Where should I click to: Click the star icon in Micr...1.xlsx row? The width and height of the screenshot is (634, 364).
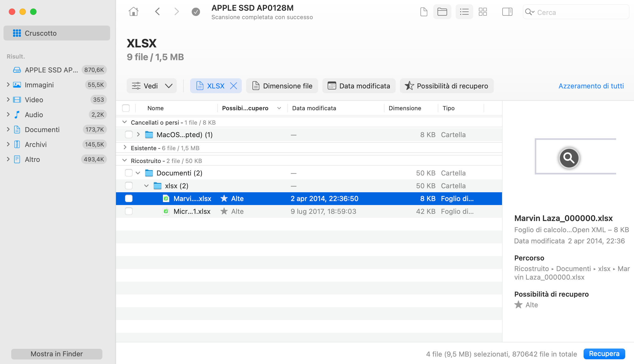(x=224, y=211)
